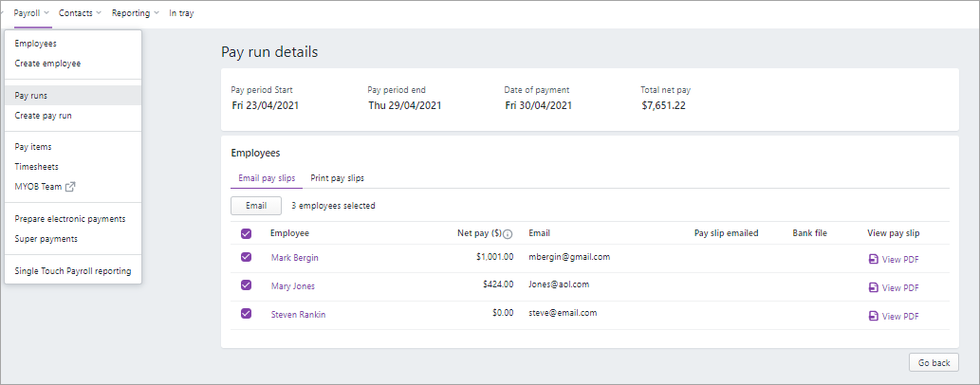Go to In tray

point(181,13)
